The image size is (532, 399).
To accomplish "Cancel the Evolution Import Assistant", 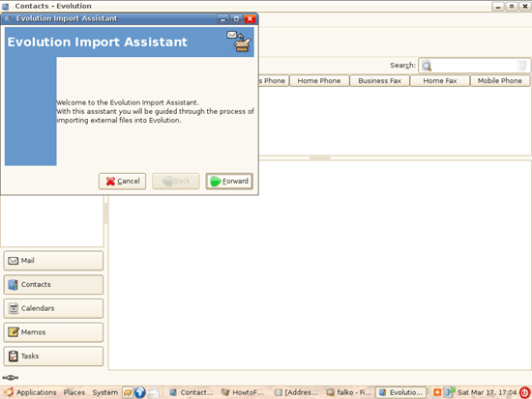I will (x=122, y=181).
